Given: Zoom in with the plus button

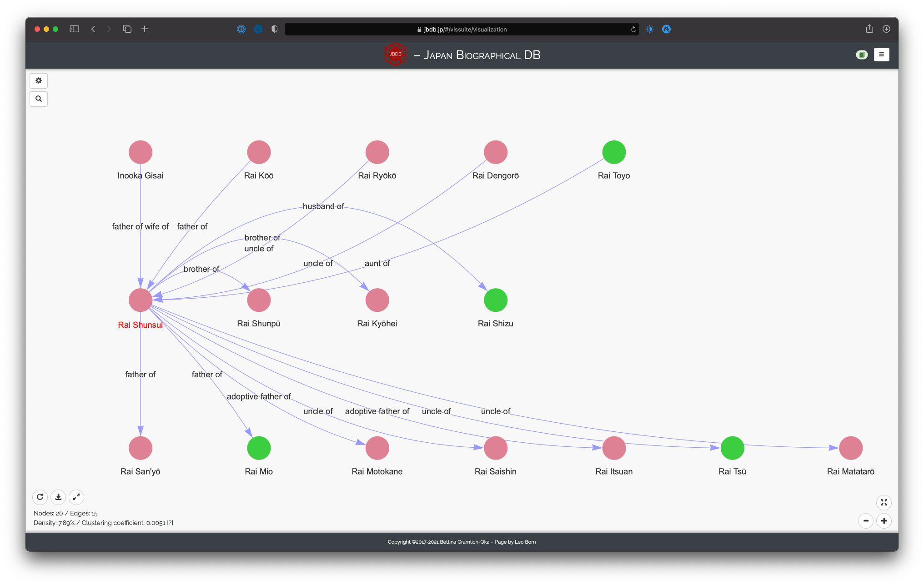Looking at the screenshot, I should (x=884, y=521).
